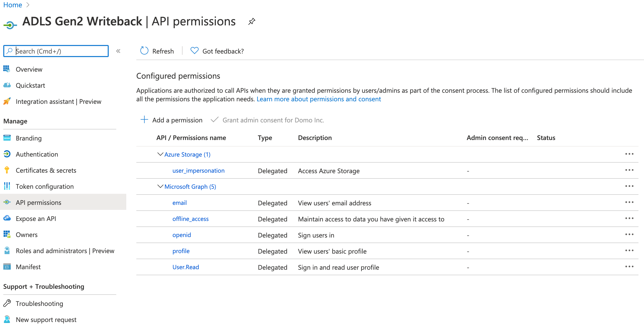Collapse the Azure Storage permissions group
Viewport: 644px width, 328px height.
tap(160, 154)
